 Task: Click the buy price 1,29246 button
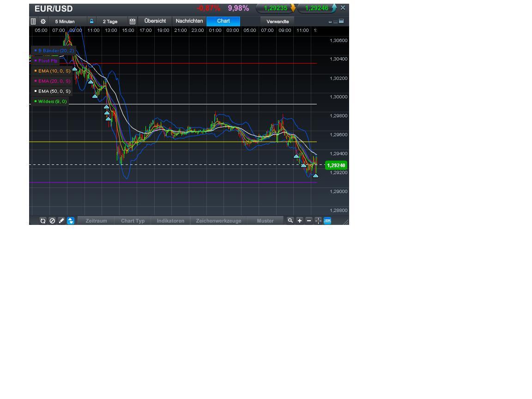pyautogui.click(x=317, y=8)
